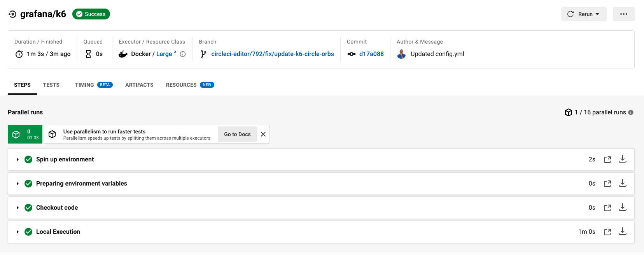Click the 1 / 16 parallel runs text
This screenshot has width=644, height=275.
(x=600, y=112)
